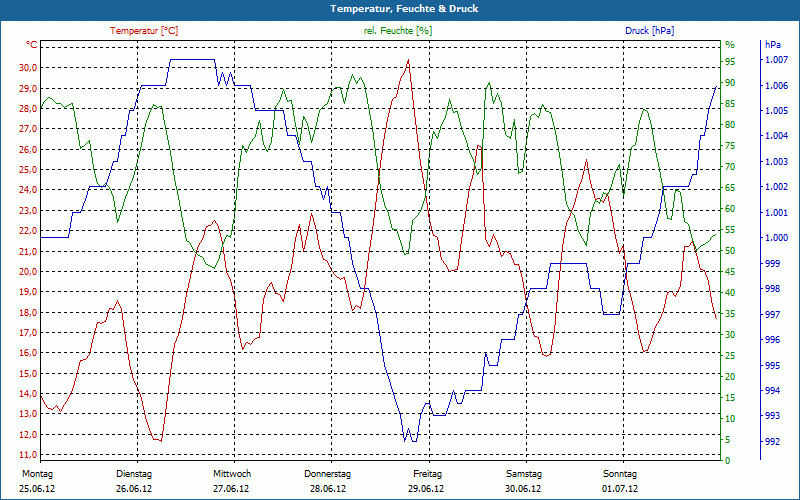The height and width of the screenshot is (500, 800).
Task: Click the '95' value on humidity axis
Action: [x=730, y=62]
